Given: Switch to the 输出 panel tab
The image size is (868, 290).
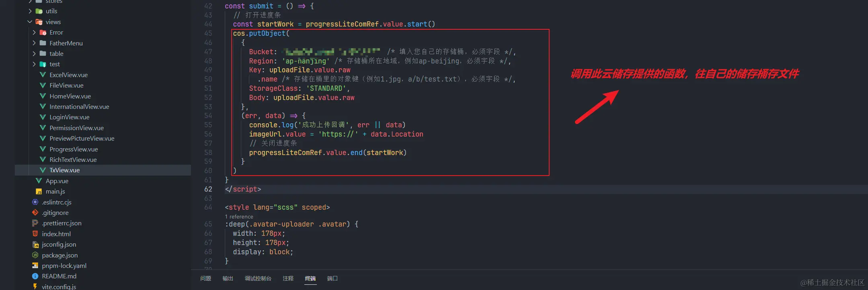Looking at the screenshot, I should click(228, 278).
